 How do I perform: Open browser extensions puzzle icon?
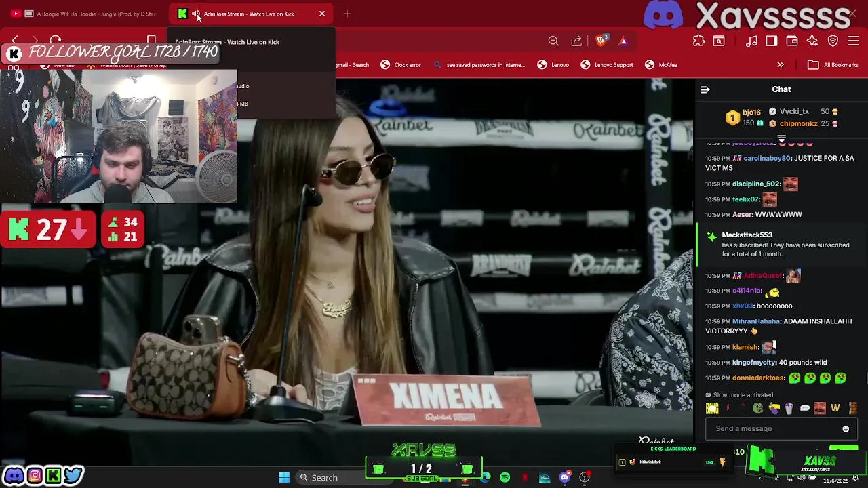click(x=698, y=41)
